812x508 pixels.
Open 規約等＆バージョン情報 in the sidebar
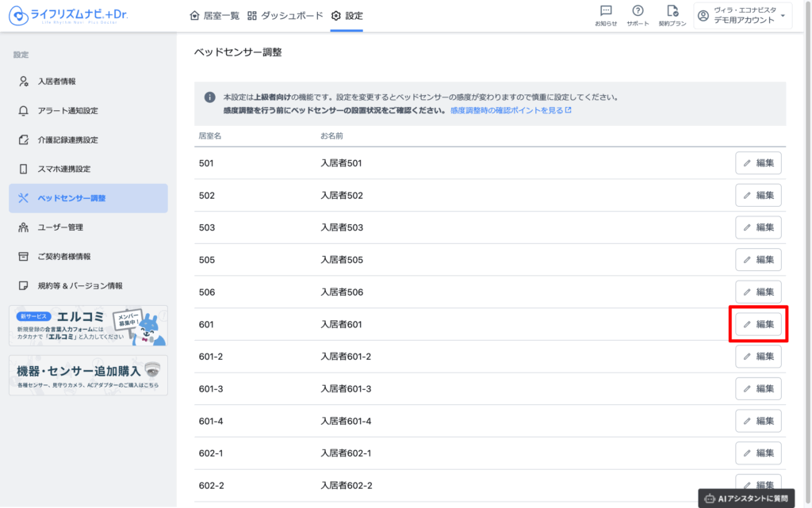pyautogui.click(x=80, y=285)
